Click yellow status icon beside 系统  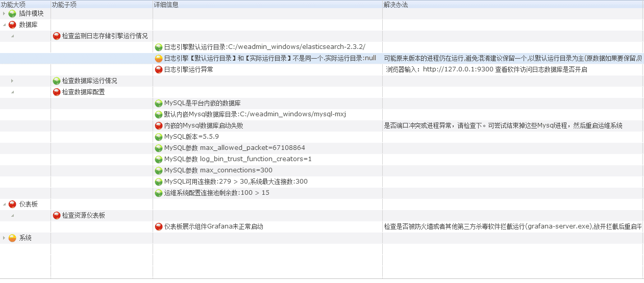(x=12, y=238)
